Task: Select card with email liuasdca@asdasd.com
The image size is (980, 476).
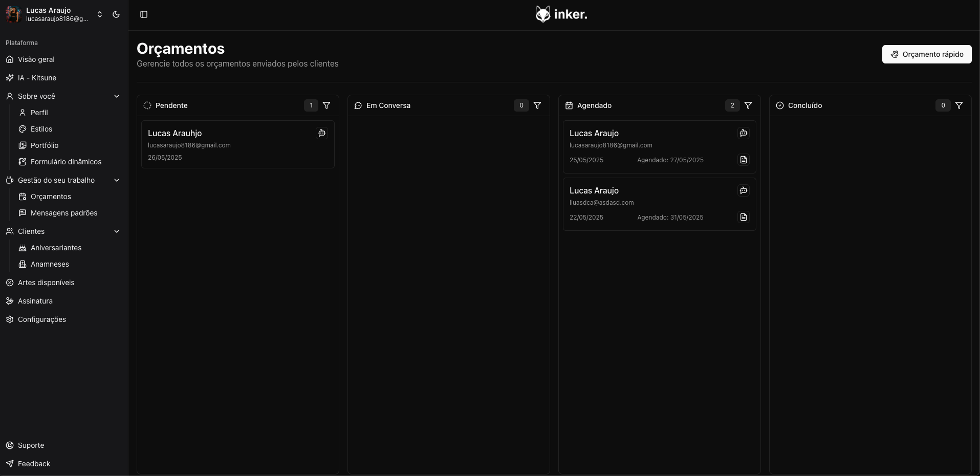Action: coord(660,204)
